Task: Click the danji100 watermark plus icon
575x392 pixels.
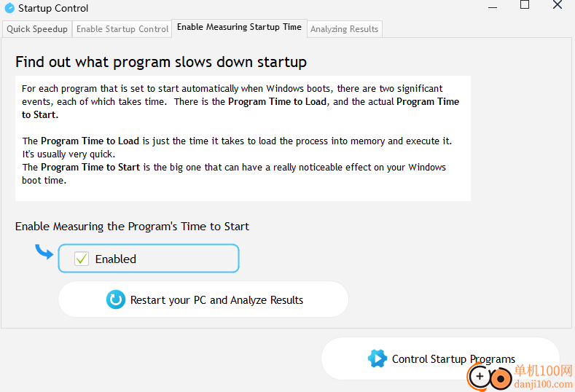Action: [480, 376]
